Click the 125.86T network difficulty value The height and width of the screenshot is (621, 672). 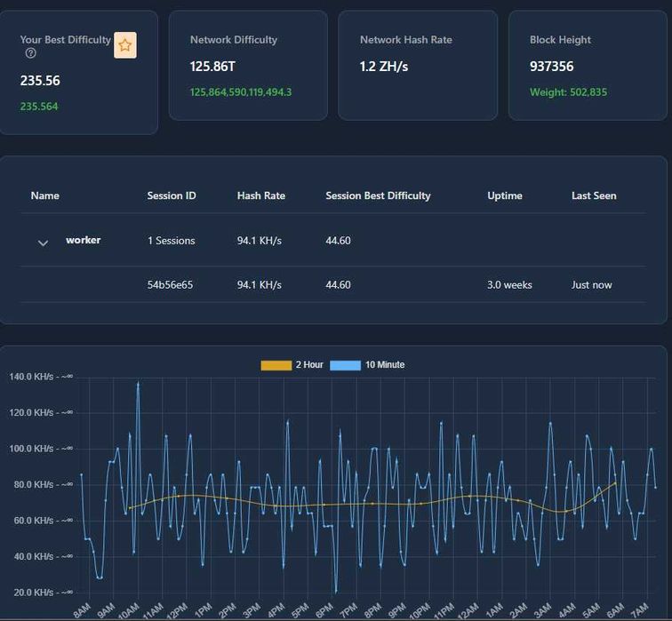click(x=212, y=67)
